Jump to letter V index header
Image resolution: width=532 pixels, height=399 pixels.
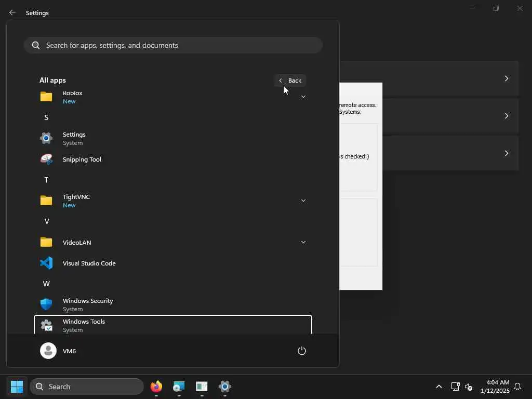pos(46,221)
